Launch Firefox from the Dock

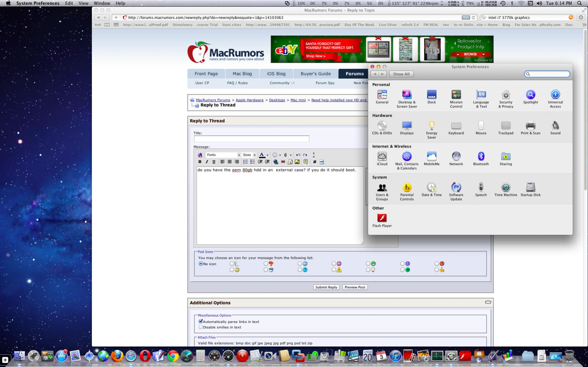[117, 356]
